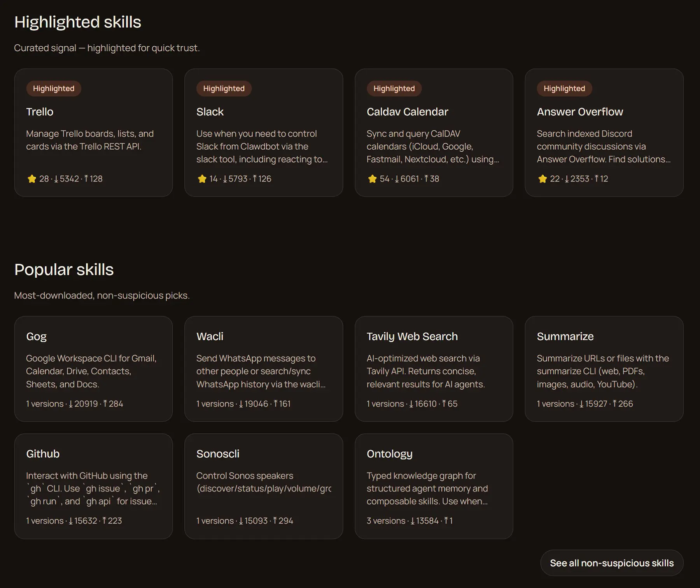Open the Github skill title
Viewport: 700px width, 588px height.
tap(43, 454)
